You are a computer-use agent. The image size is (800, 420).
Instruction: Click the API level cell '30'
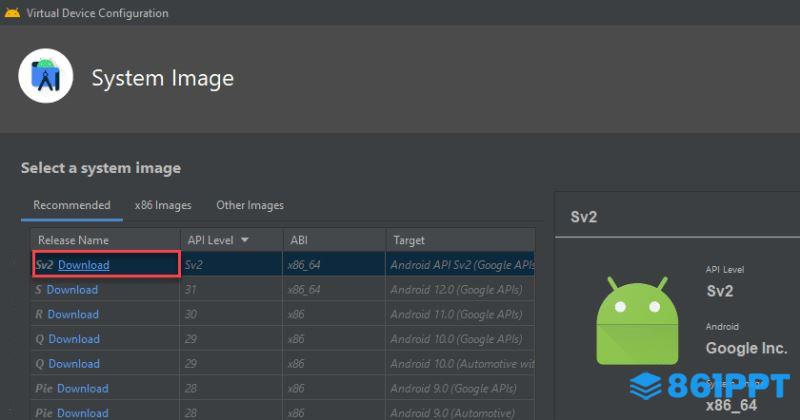click(231, 314)
